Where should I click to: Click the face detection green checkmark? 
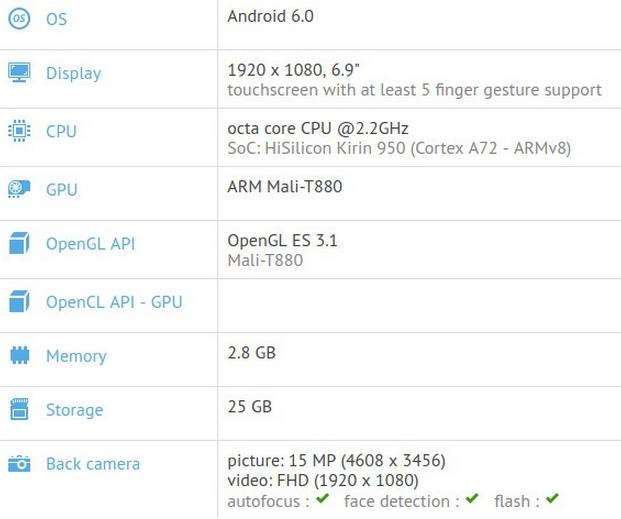point(472,499)
